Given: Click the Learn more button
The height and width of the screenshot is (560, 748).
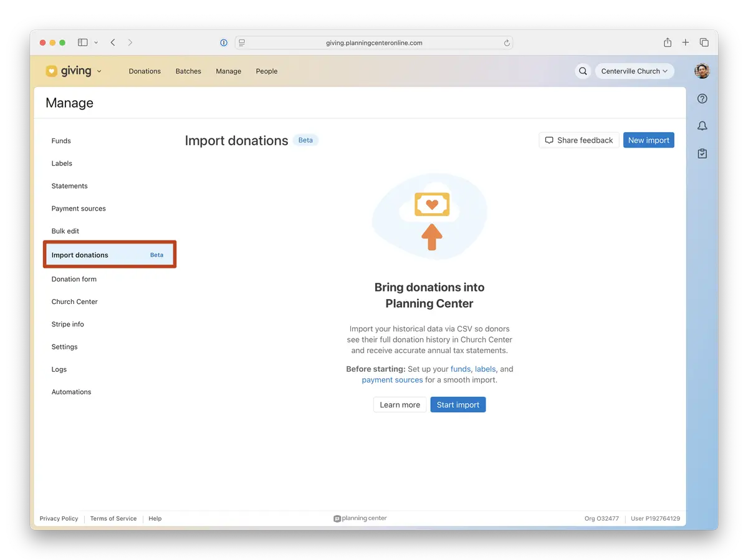Looking at the screenshot, I should point(400,405).
